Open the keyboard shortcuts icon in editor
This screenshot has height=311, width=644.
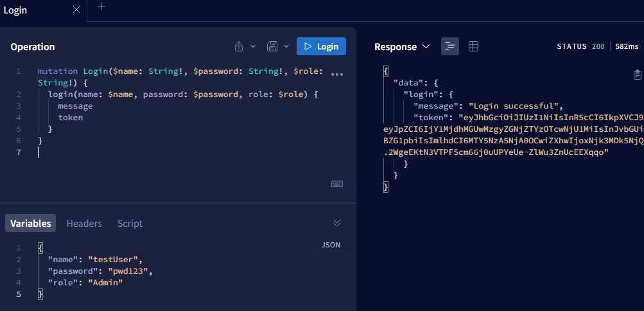[337, 184]
